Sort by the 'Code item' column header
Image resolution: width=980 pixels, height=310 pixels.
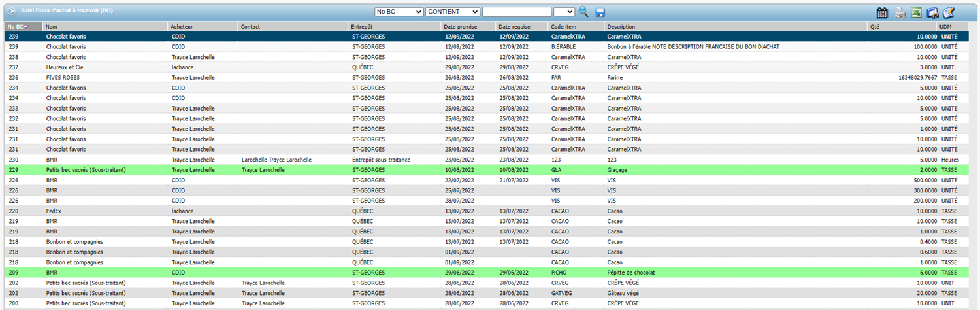(576, 26)
